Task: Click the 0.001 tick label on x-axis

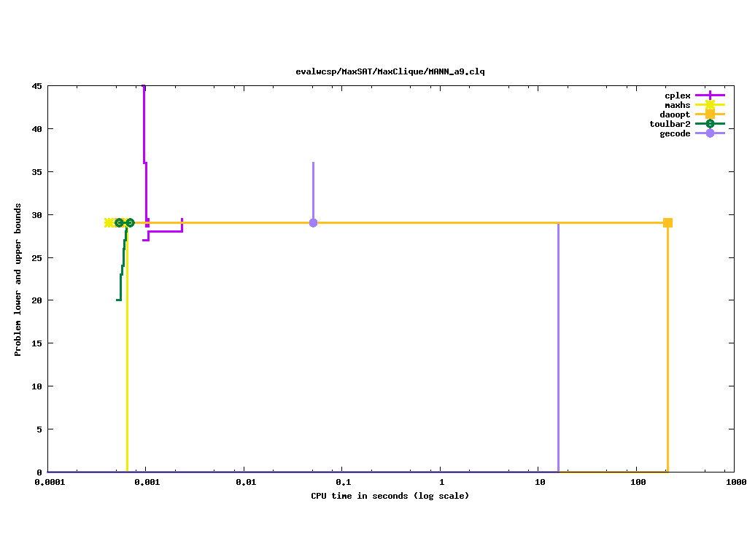Action: coord(146,483)
